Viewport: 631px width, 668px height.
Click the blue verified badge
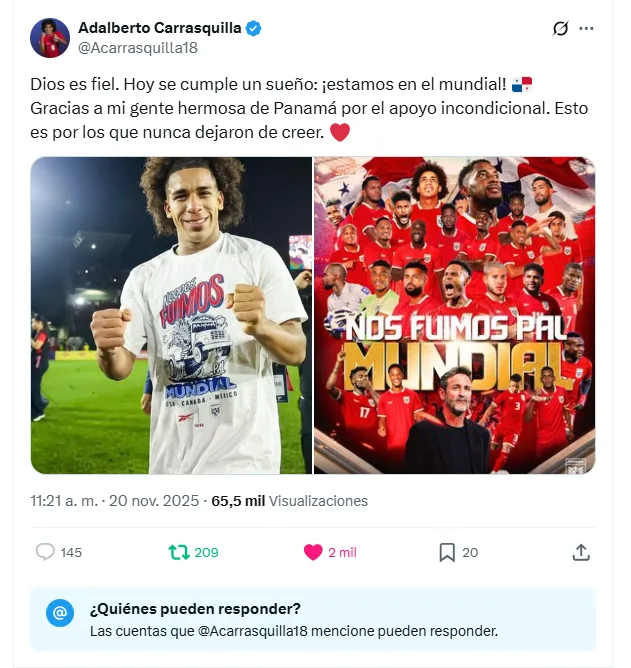click(254, 29)
